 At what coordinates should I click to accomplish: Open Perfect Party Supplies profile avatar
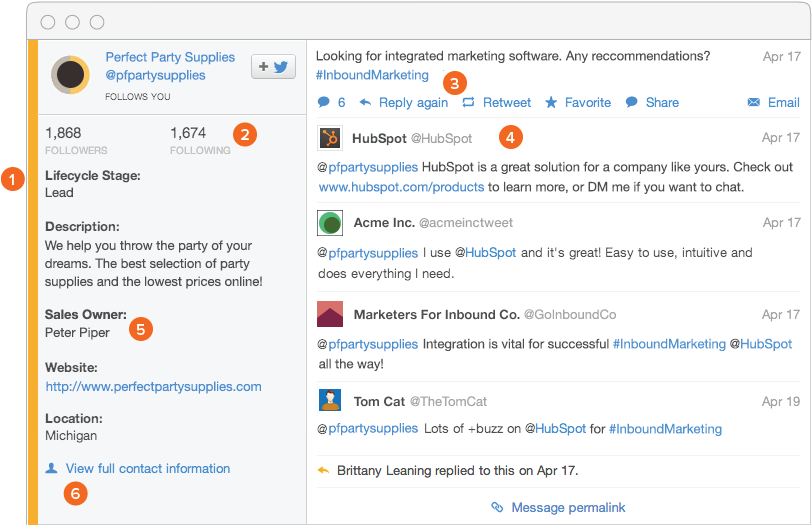[x=70, y=75]
